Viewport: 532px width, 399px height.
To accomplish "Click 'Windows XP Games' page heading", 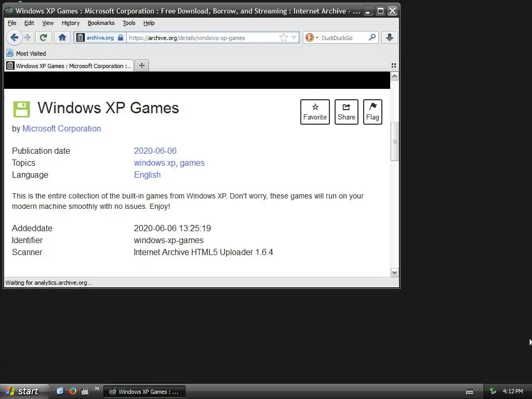I will 108,108.
